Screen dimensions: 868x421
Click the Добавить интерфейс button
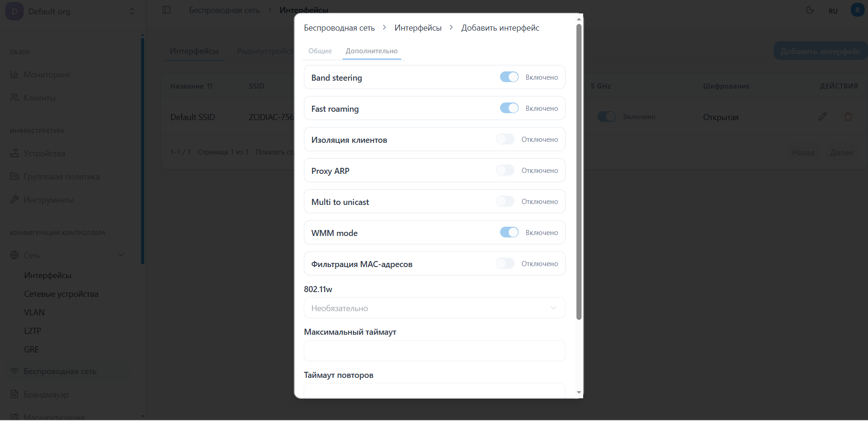click(819, 51)
